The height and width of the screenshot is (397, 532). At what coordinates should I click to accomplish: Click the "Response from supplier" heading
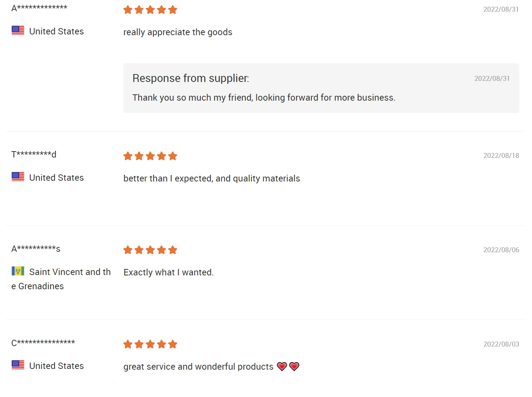191,78
